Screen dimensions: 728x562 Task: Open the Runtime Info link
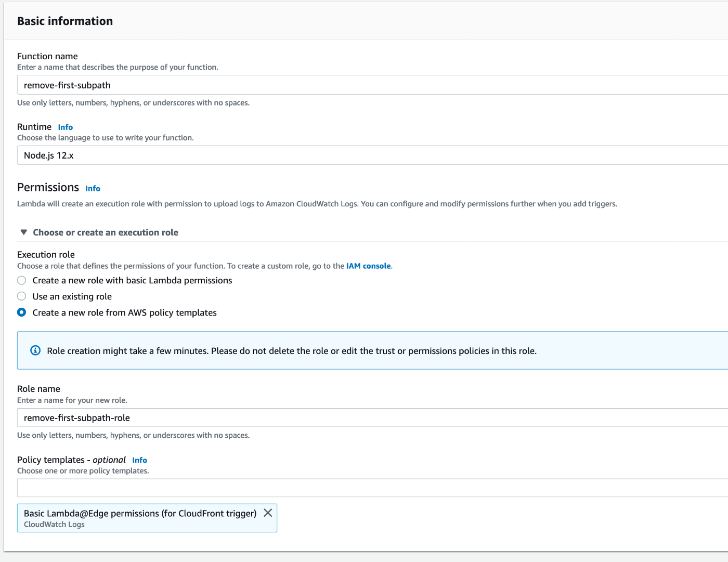click(65, 127)
